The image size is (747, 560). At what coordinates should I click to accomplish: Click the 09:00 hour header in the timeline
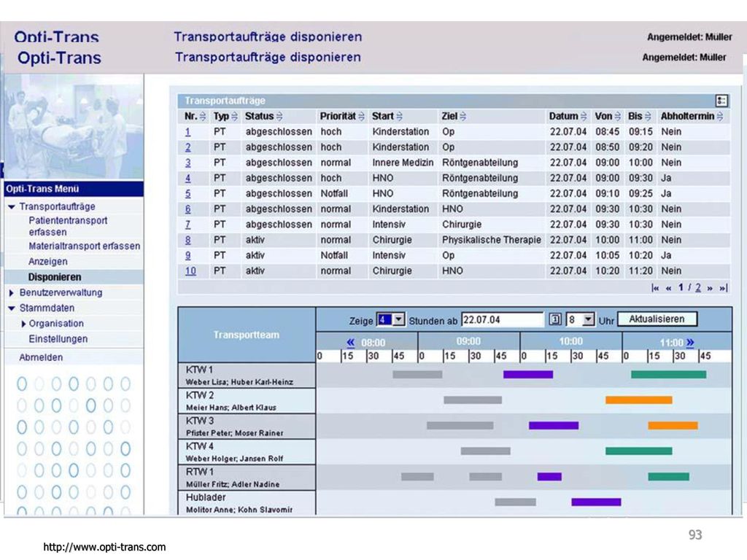468,341
